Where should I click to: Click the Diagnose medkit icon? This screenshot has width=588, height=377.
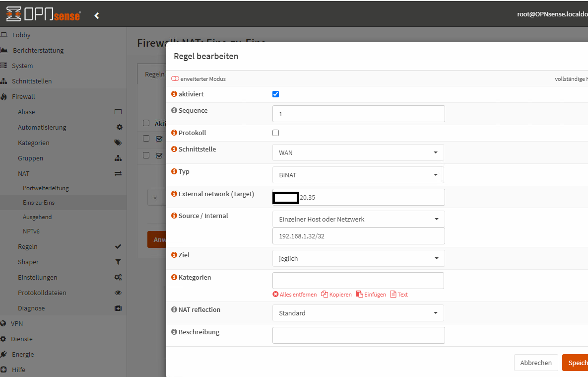(118, 308)
